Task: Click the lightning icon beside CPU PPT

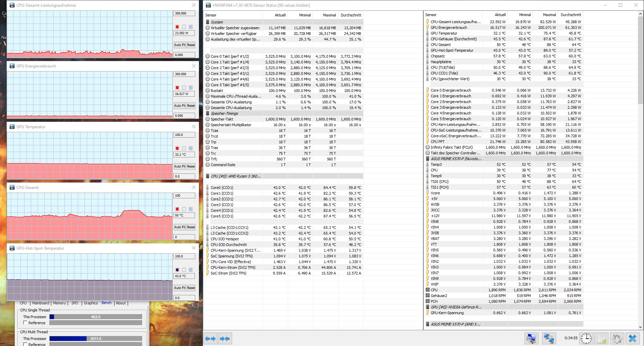Action: tap(428, 141)
